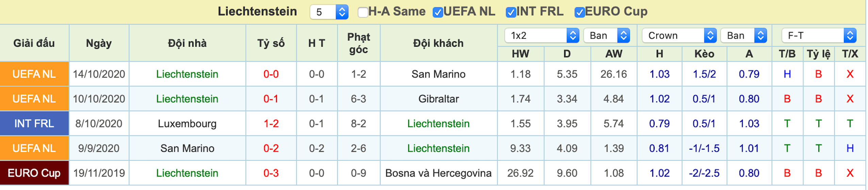The image size is (868, 190).
Task: Open the match count dropdown showing 5
Action: coord(329,12)
